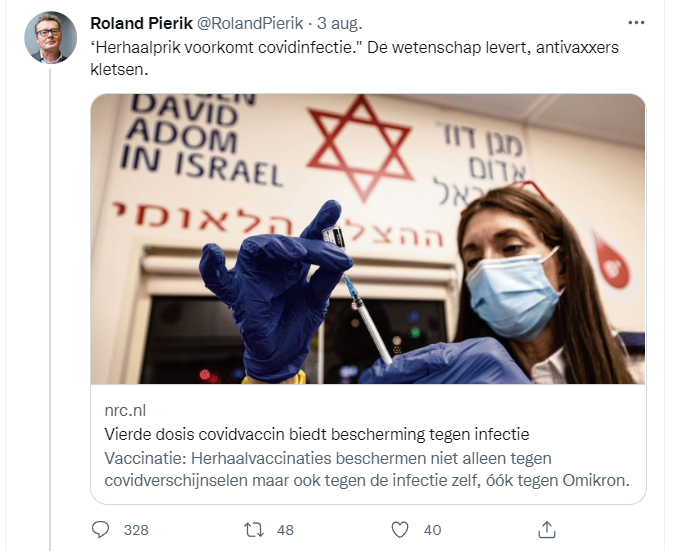Image resolution: width=684 pixels, height=551 pixels.
Task: Open the @RolandPierik handle link
Action: click(x=250, y=24)
